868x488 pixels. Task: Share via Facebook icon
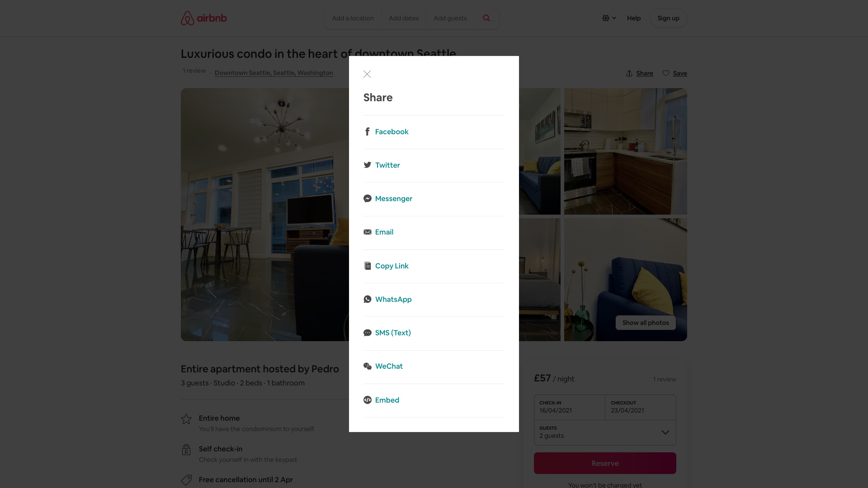(368, 131)
